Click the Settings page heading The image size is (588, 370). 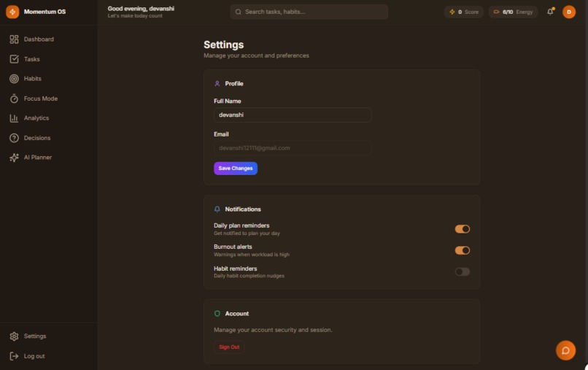coord(224,45)
